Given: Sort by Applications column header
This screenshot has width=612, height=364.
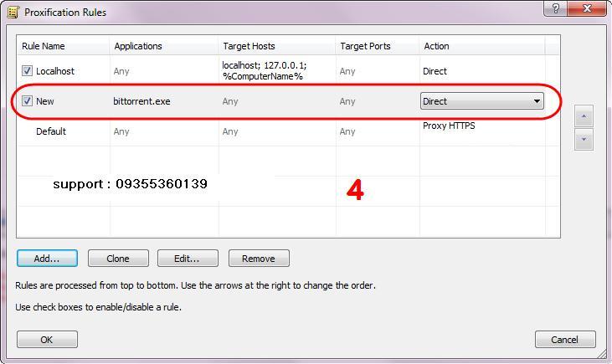Looking at the screenshot, I should click(x=163, y=46).
